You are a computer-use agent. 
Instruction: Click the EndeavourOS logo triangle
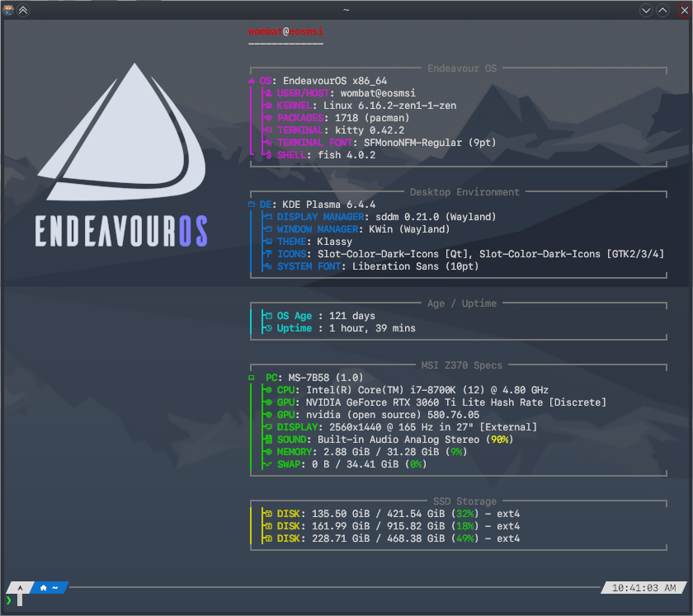coord(122,131)
